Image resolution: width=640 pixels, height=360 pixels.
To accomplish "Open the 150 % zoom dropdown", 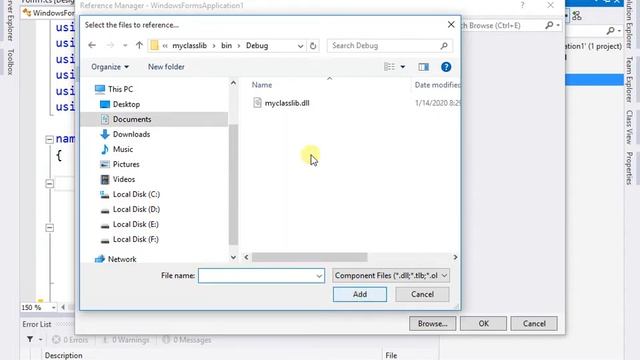I will point(53,307).
